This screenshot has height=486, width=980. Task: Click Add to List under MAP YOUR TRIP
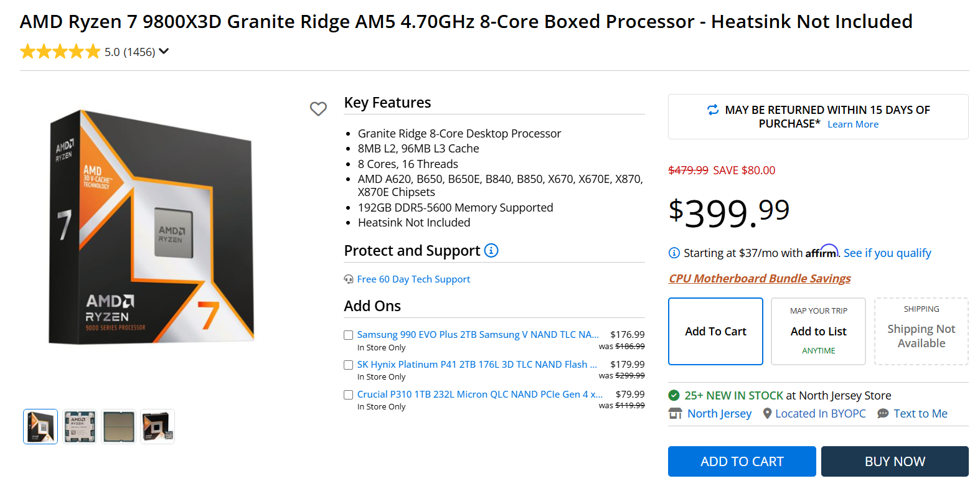(x=817, y=331)
